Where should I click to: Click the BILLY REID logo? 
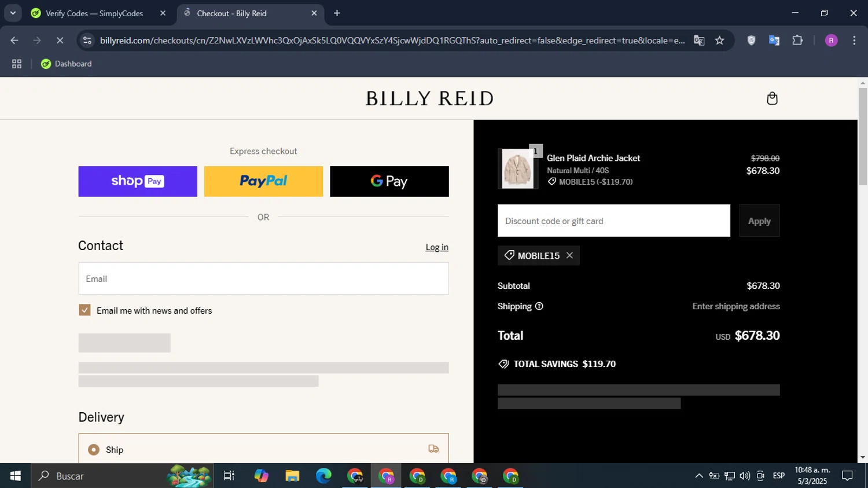[x=429, y=98]
